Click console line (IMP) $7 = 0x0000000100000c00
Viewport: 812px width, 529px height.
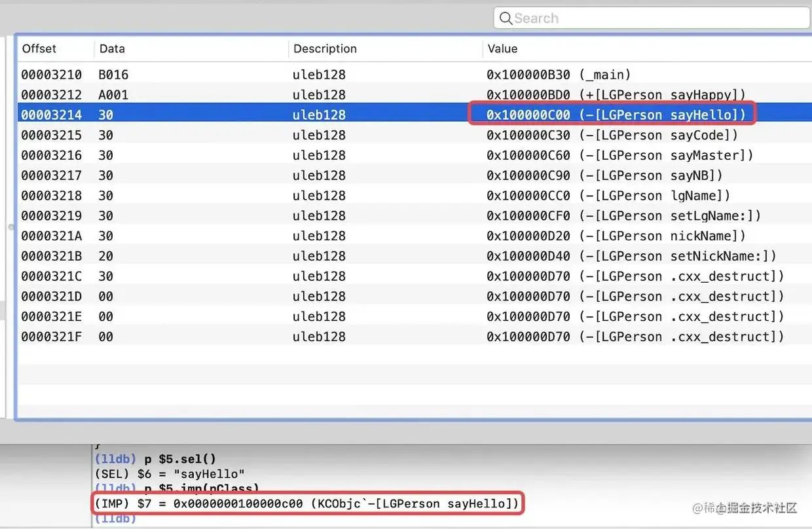(306, 503)
